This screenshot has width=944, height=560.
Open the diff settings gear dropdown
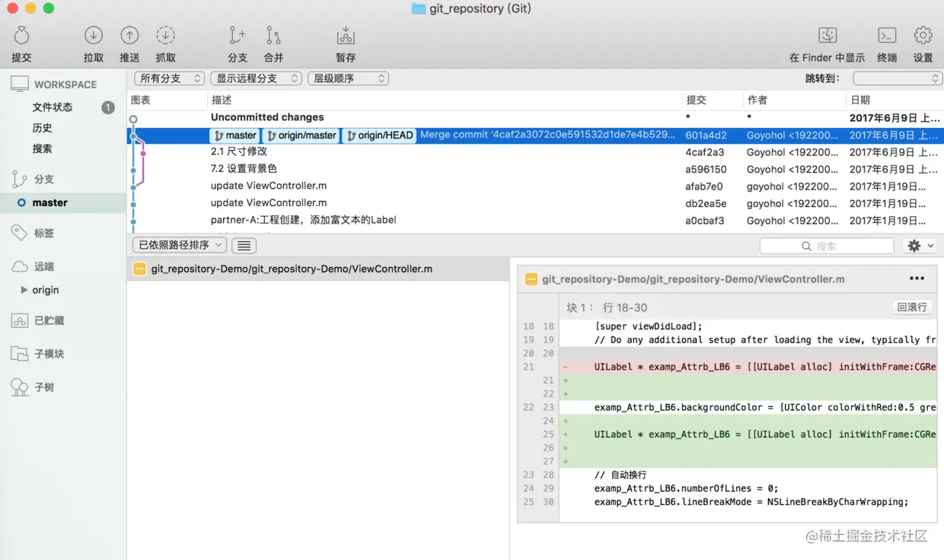[x=920, y=246]
